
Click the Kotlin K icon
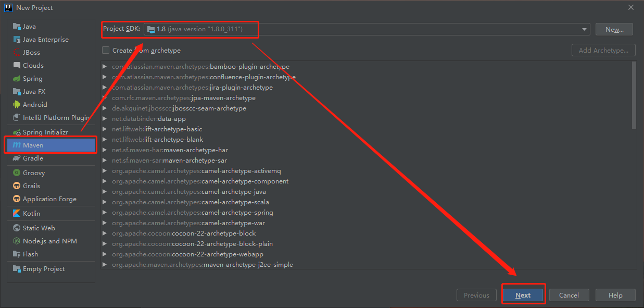[17, 213]
